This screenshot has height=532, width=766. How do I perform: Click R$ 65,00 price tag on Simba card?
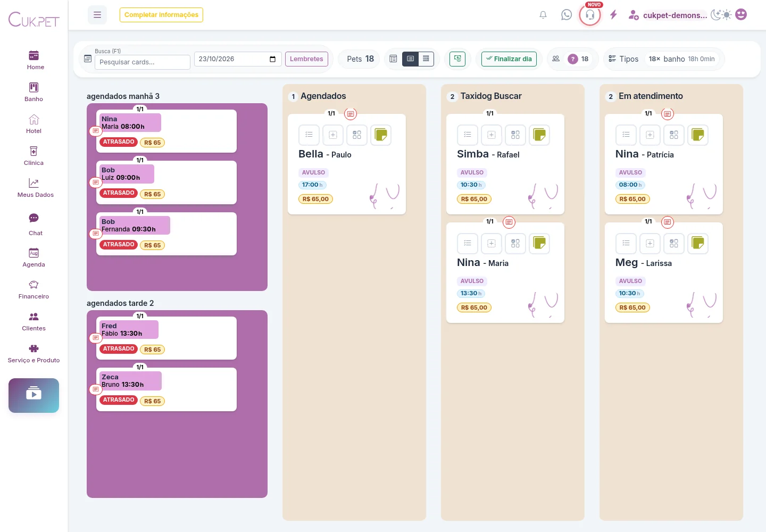tap(474, 199)
